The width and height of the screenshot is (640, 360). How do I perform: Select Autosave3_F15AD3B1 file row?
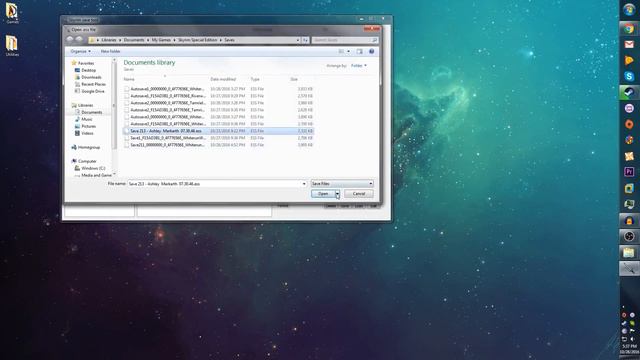click(218, 124)
